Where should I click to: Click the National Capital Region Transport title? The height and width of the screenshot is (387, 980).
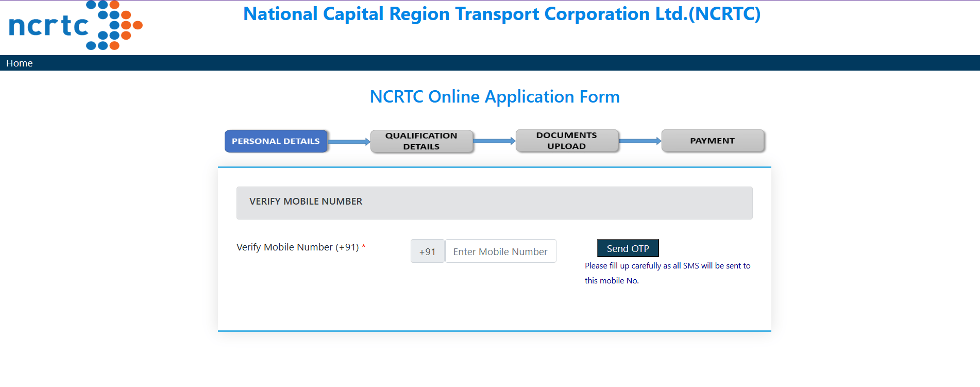(x=501, y=14)
